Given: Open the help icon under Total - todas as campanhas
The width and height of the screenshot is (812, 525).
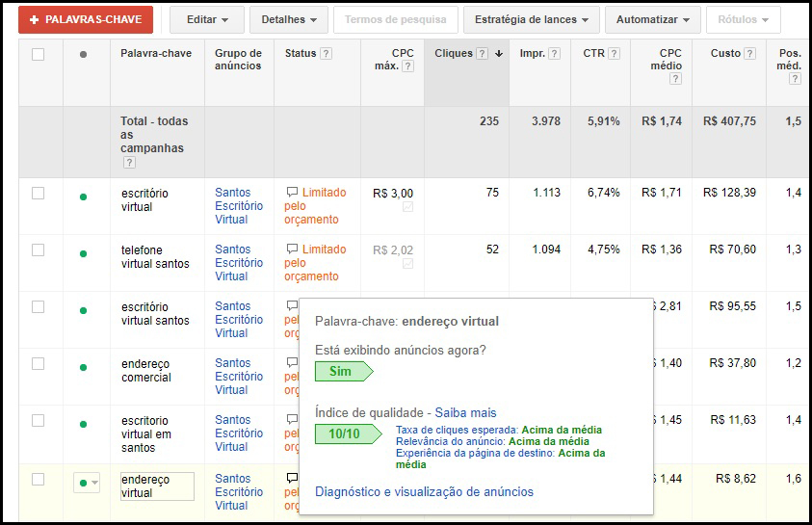Looking at the screenshot, I should pos(129,163).
